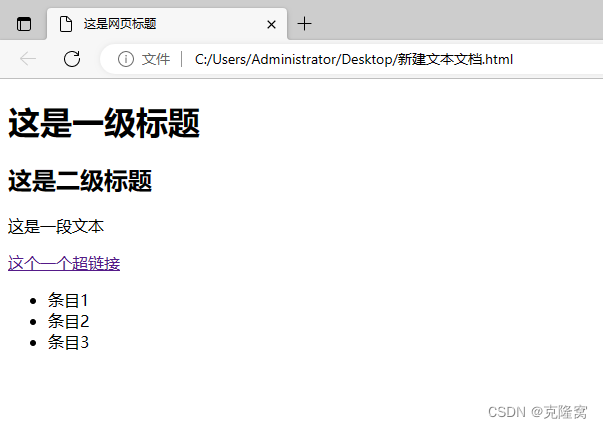This screenshot has height=428, width=603.
Task: Click the 这是一级标题 heading
Action: pyautogui.click(x=104, y=123)
